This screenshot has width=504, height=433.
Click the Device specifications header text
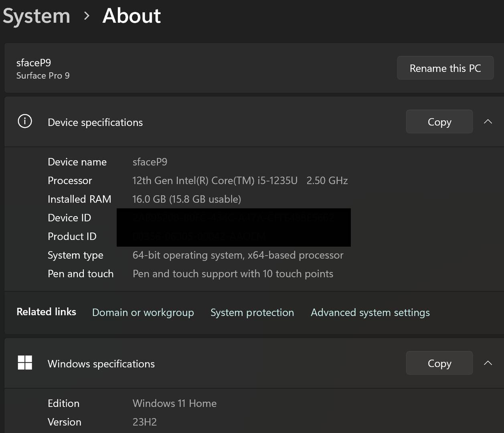coord(95,122)
